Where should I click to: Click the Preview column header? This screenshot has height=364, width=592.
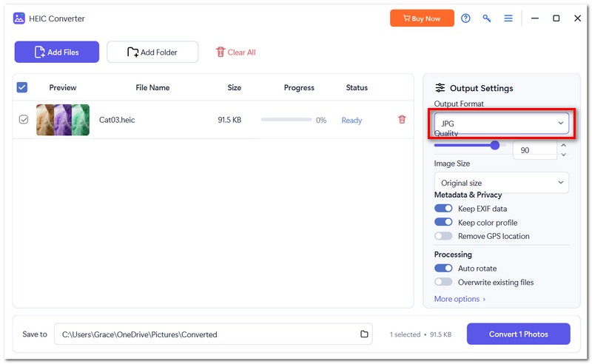point(63,87)
